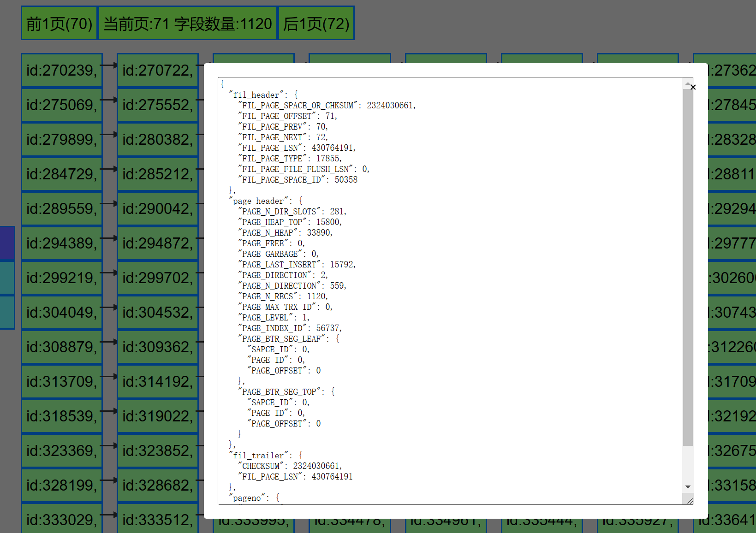Click the id:294389 cell
This screenshot has height=533, width=756.
coord(62,243)
